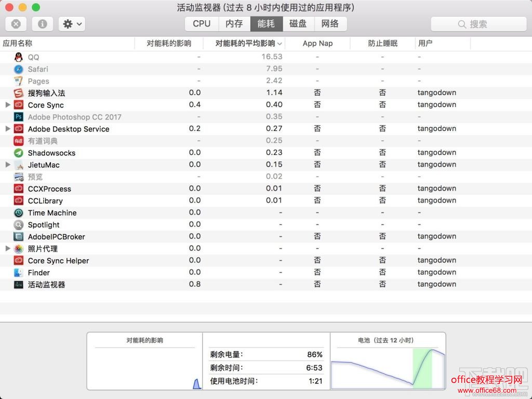Click the Shadowsocks paper plane icon
Screen dimensions: 532x399
point(19,153)
